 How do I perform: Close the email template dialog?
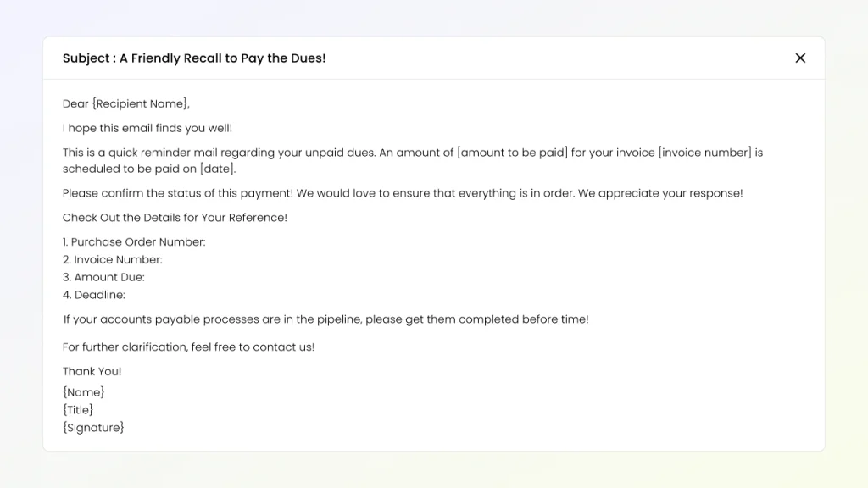coord(800,58)
